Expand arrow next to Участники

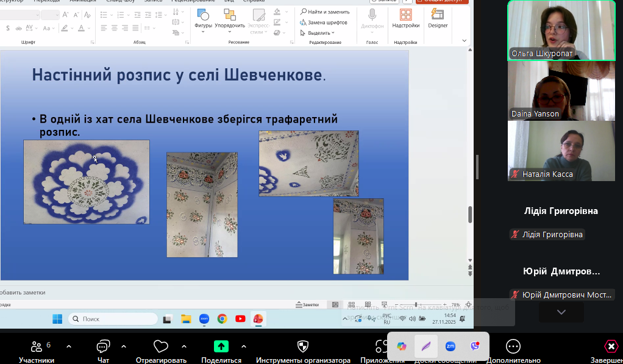click(x=69, y=346)
